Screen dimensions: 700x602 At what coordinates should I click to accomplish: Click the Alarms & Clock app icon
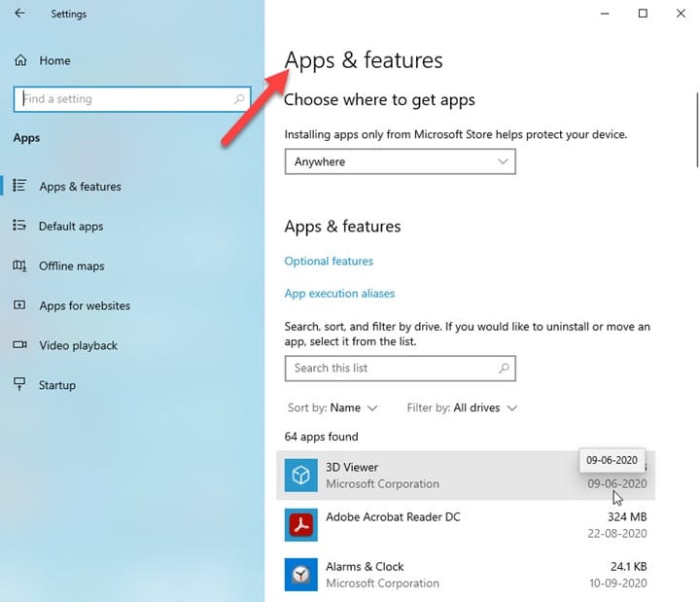coord(300,575)
